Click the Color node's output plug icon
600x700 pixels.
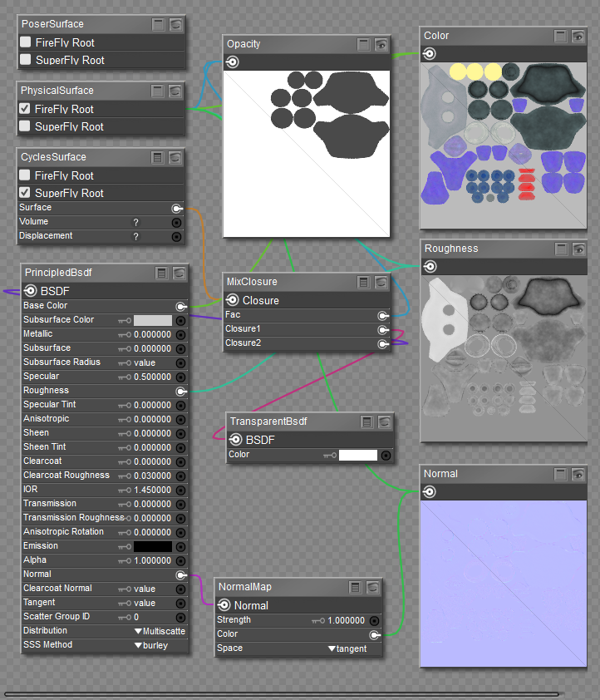[429, 54]
